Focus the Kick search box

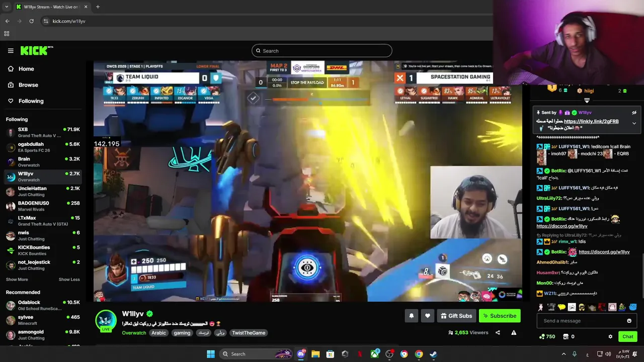[x=322, y=51]
